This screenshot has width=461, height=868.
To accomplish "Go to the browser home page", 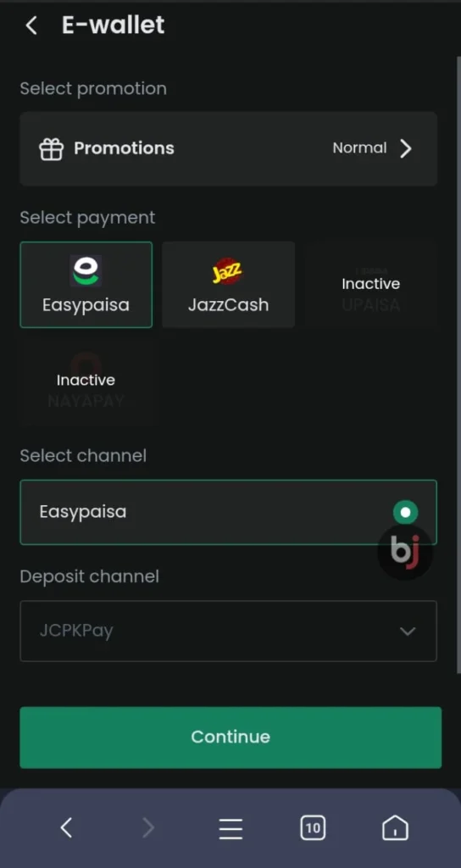I will 395,828.
